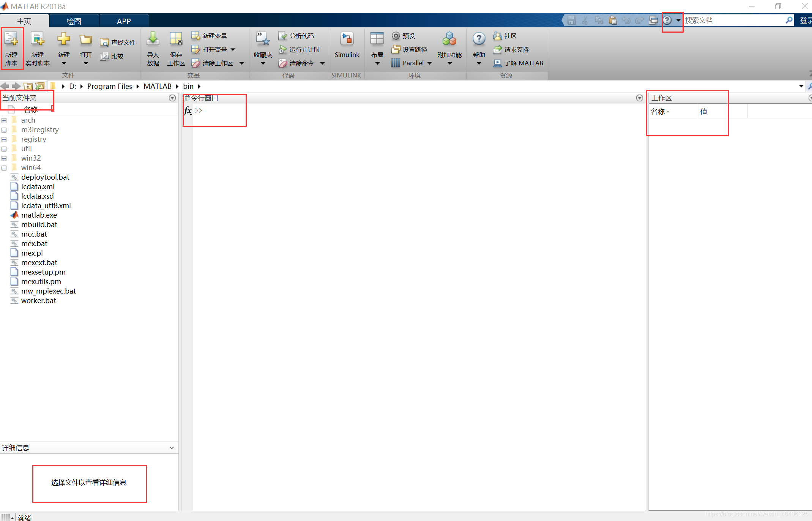Click New Variable (新建变量)
This screenshot has height=521, width=812.
pos(209,36)
